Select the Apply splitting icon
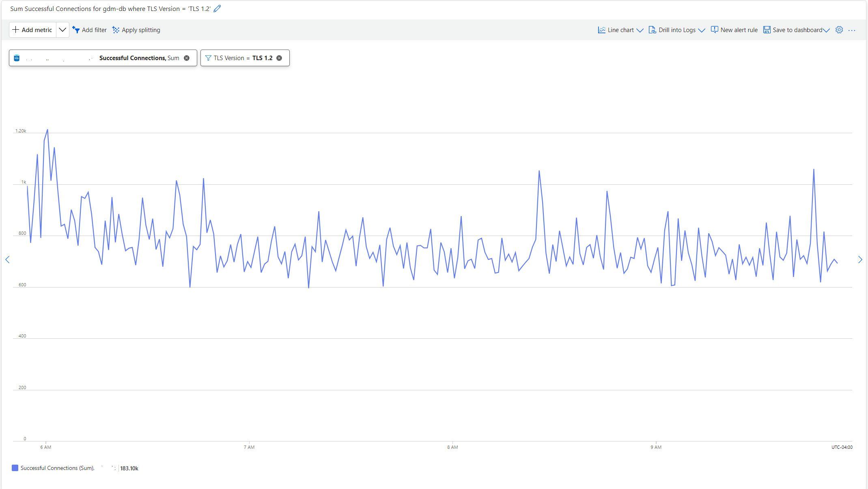The image size is (868, 489). [x=115, y=30]
